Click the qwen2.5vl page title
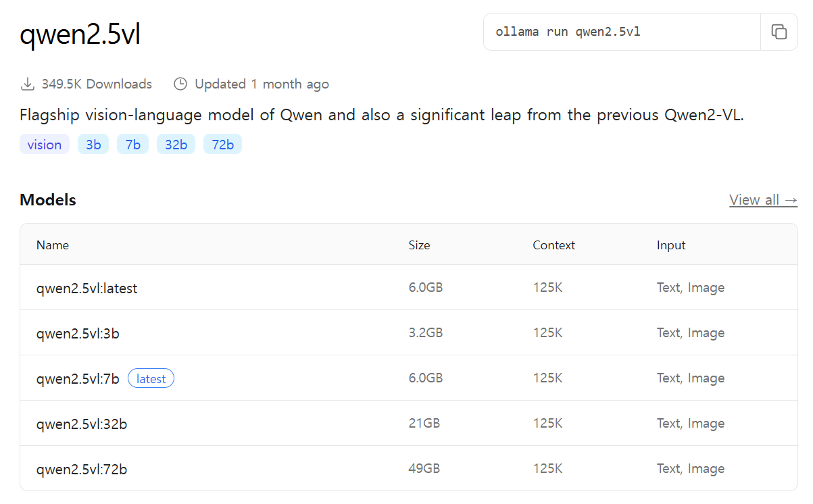813x504 pixels. [x=80, y=34]
